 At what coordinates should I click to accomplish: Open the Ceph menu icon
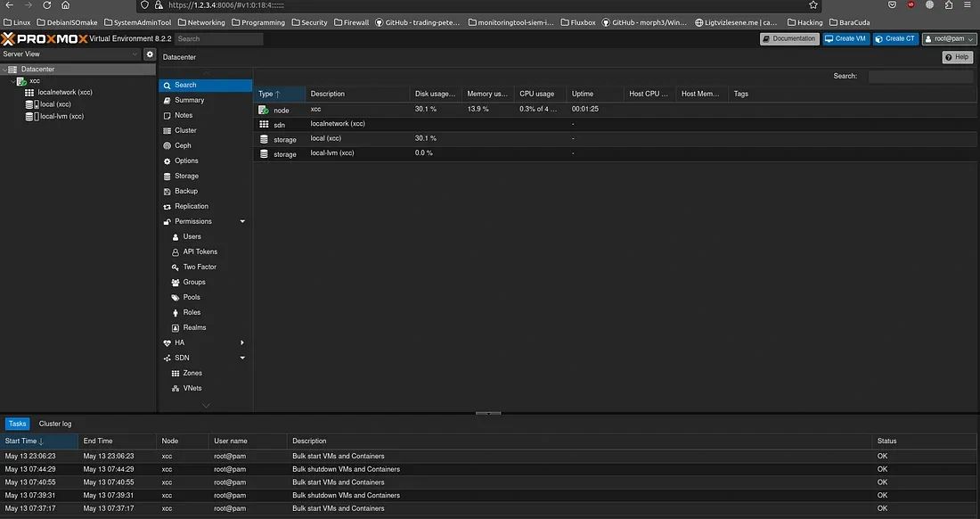(x=166, y=145)
